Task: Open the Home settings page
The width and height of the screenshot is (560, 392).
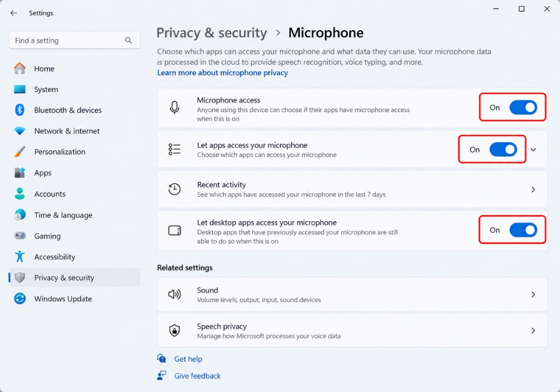Action: 74,68
